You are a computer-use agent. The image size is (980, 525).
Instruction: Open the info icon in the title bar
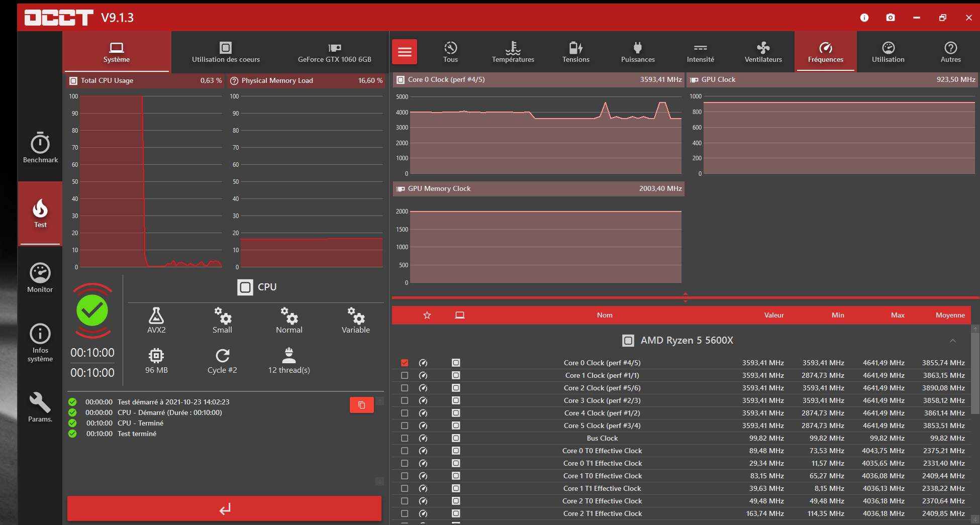pyautogui.click(x=864, y=18)
